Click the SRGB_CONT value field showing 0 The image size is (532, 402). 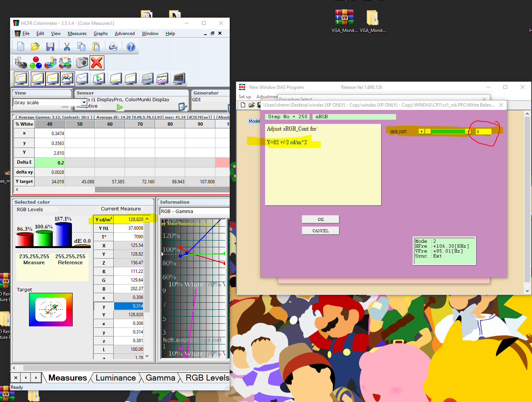pyautogui.click(x=483, y=132)
